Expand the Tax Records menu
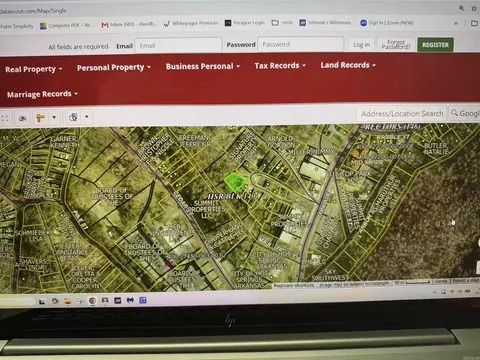 pyautogui.click(x=280, y=66)
